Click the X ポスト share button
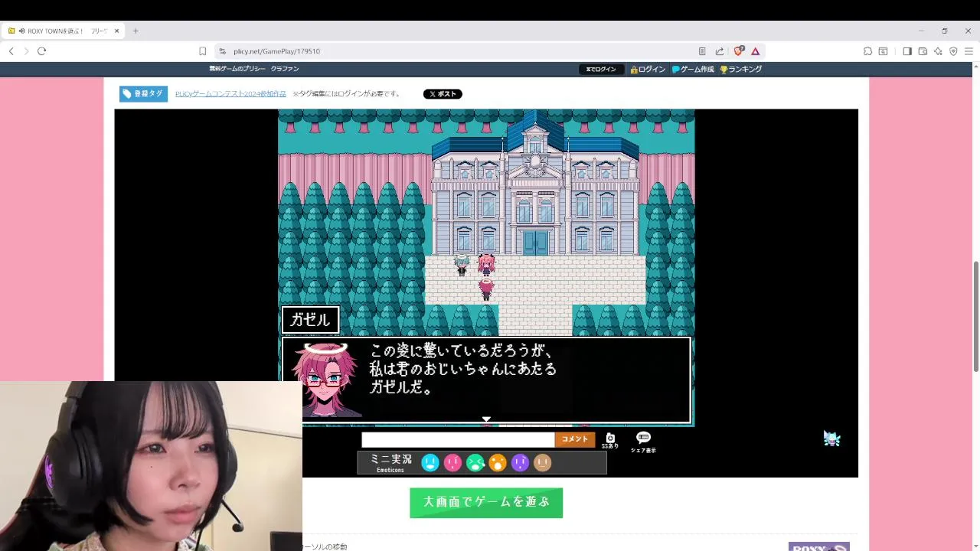This screenshot has width=980, height=551. point(443,94)
